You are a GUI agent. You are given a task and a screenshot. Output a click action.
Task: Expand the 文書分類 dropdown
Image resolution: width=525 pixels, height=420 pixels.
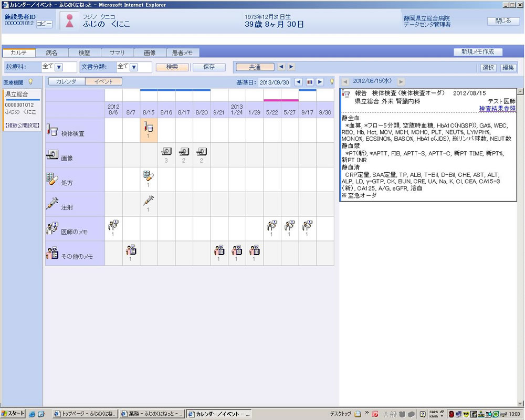tap(134, 67)
